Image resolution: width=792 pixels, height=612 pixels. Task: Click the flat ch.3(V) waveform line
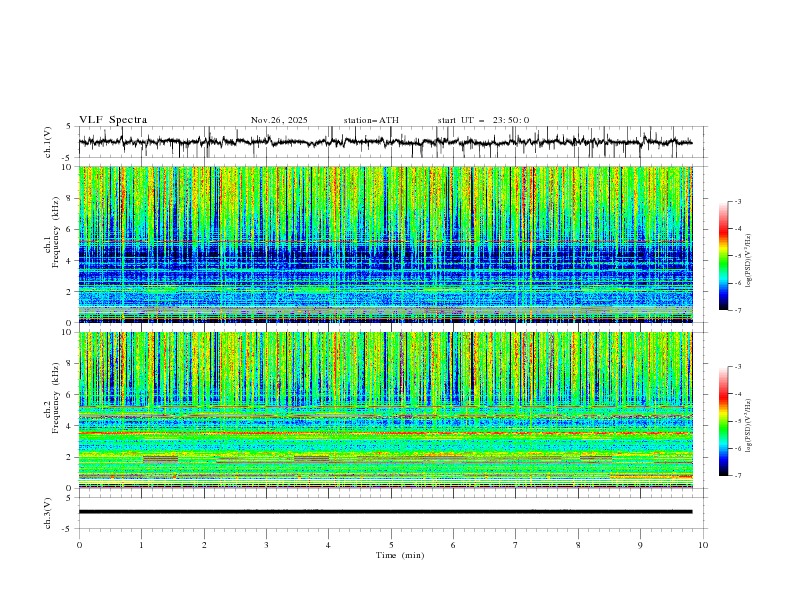coord(385,511)
